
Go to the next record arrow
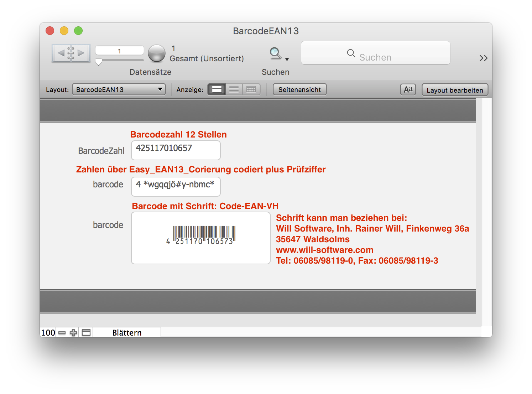pyautogui.click(x=81, y=53)
